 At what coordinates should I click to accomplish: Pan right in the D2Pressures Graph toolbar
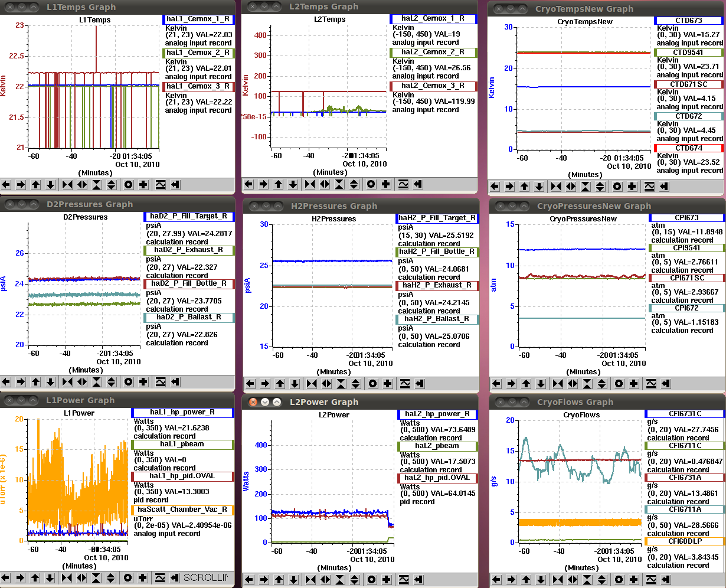(x=21, y=382)
